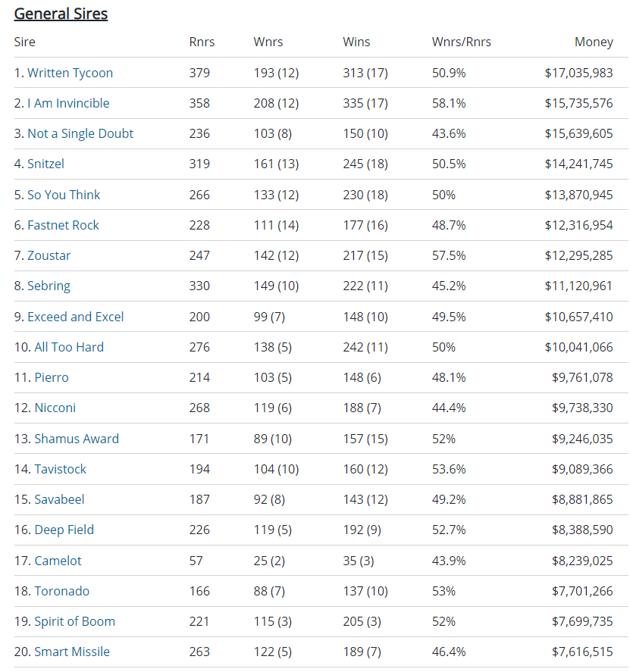Open the Shamus Award link
This screenshot has height=672, width=630.
[x=77, y=439]
